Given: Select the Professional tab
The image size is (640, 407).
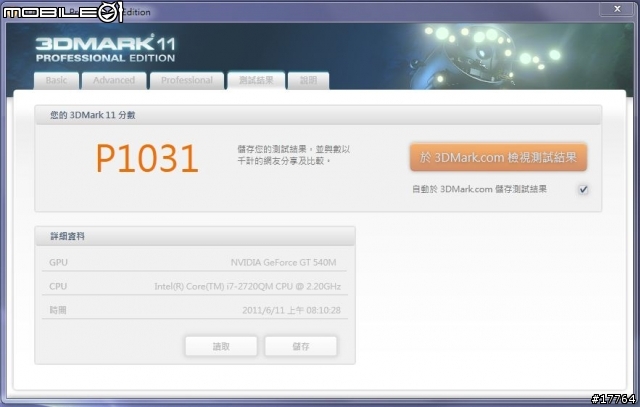Looking at the screenshot, I should point(187,80).
